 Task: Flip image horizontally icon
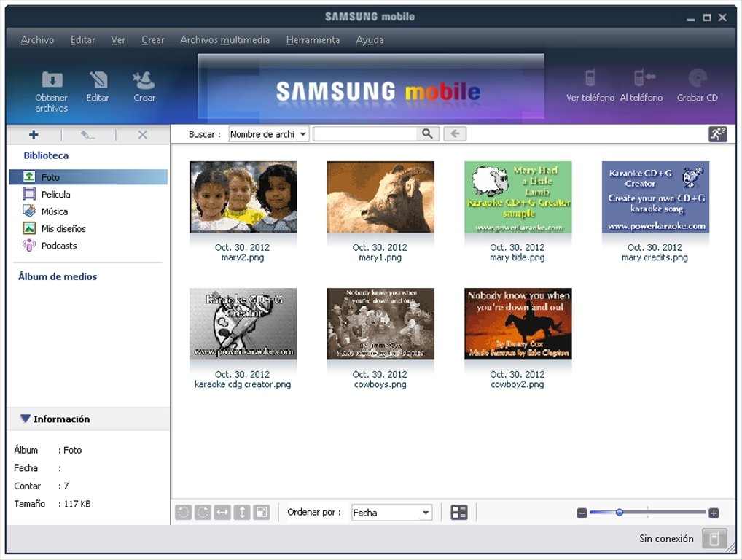222,512
